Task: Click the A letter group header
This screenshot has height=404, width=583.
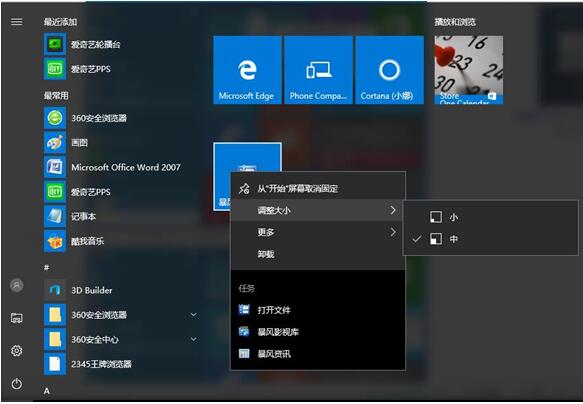Action: coord(46,391)
